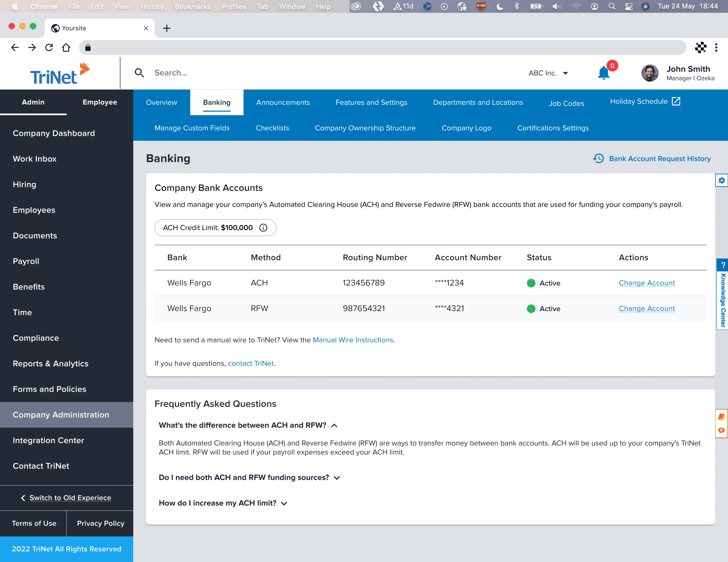Image resolution: width=728 pixels, height=562 pixels.
Task: Open the settings gear on the right edge
Action: click(x=722, y=181)
